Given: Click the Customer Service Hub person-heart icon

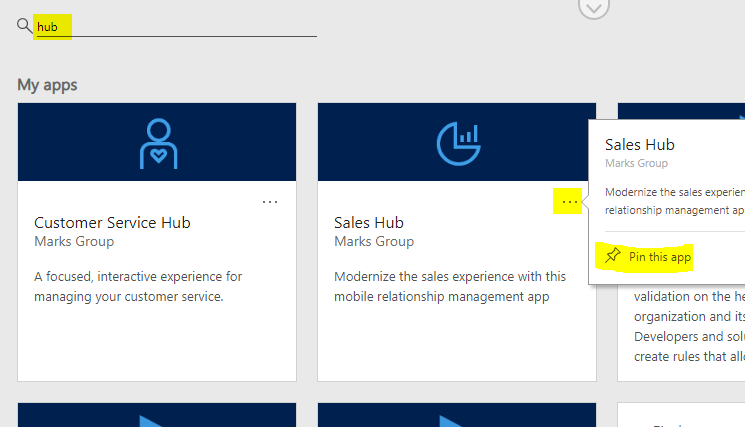Looking at the screenshot, I should coord(158,143).
